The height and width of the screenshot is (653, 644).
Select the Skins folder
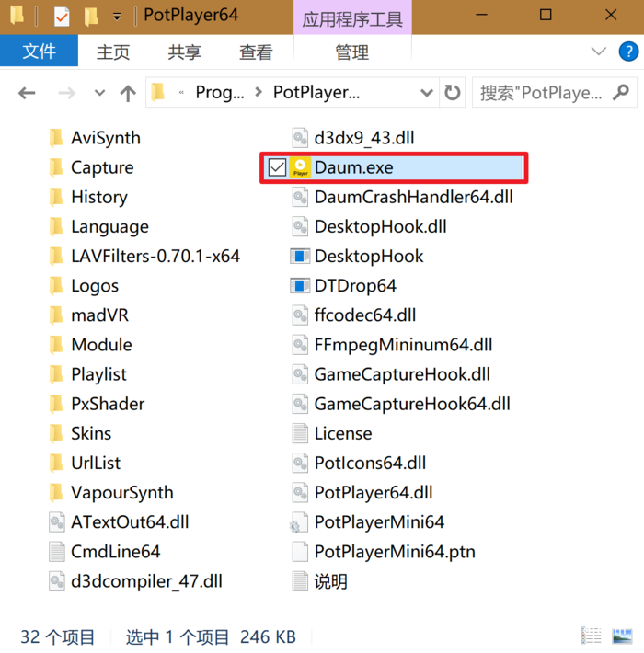click(x=80, y=433)
